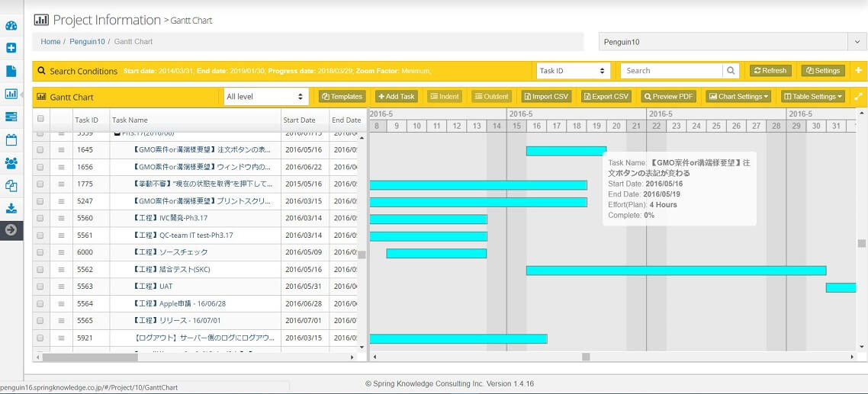Expand the Chart Settings dropdown

click(738, 97)
